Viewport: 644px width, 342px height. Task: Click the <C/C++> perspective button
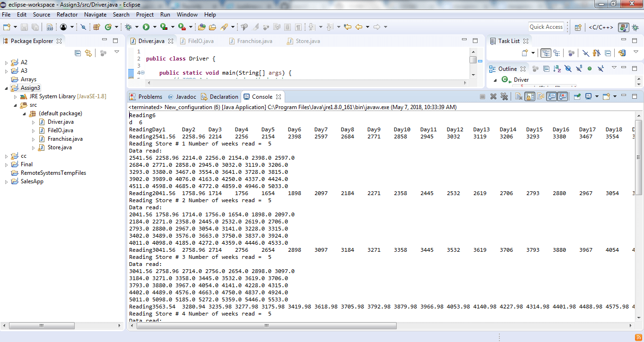point(600,27)
